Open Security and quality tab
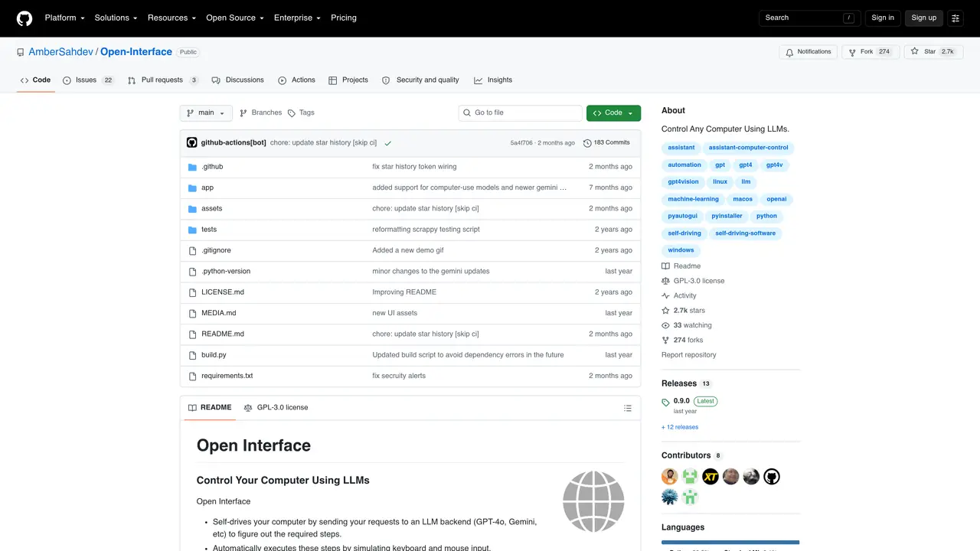The image size is (980, 551). click(x=420, y=80)
